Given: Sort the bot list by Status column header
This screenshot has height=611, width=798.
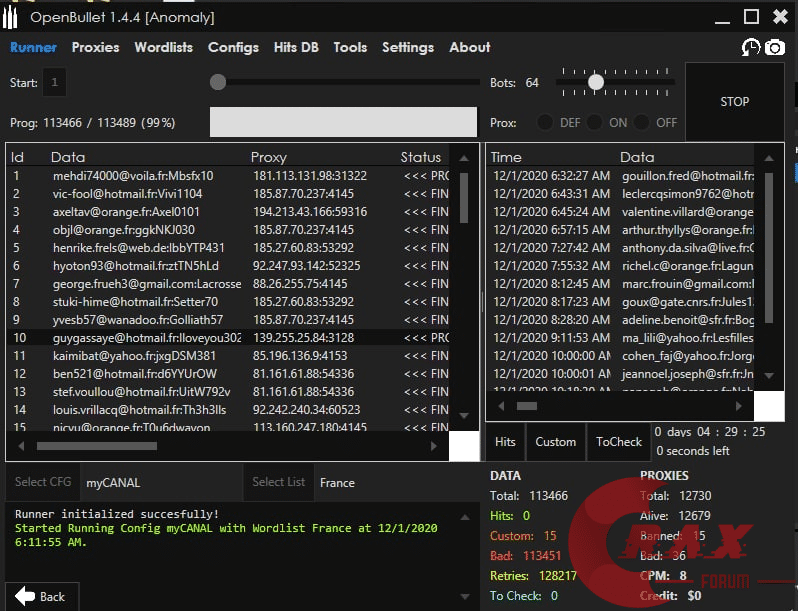Looking at the screenshot, I should (x=421, y=157).
